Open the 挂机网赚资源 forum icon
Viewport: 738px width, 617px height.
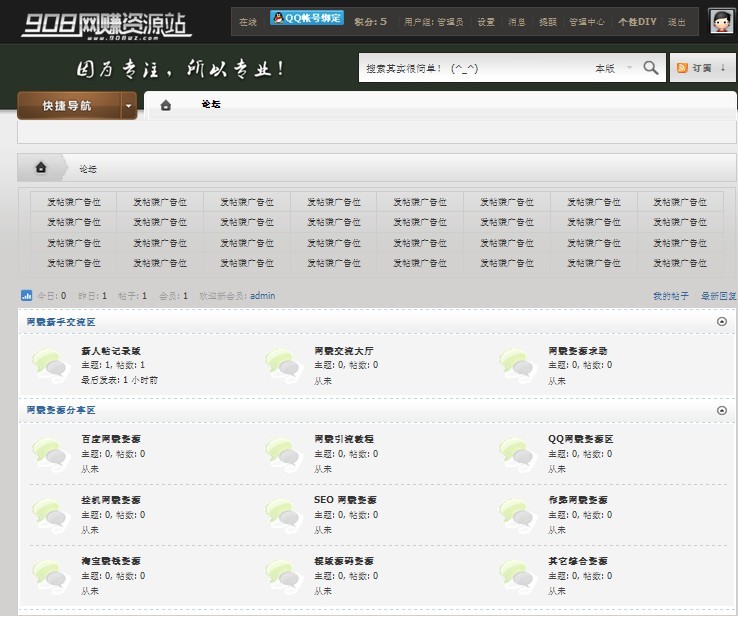[51, 515]
